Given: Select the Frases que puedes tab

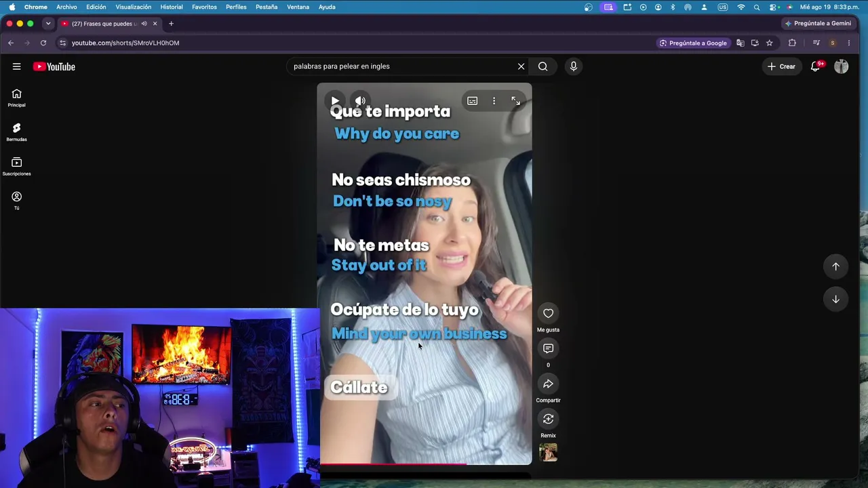Looking at the screenshot, I should (x=104, y=24).
